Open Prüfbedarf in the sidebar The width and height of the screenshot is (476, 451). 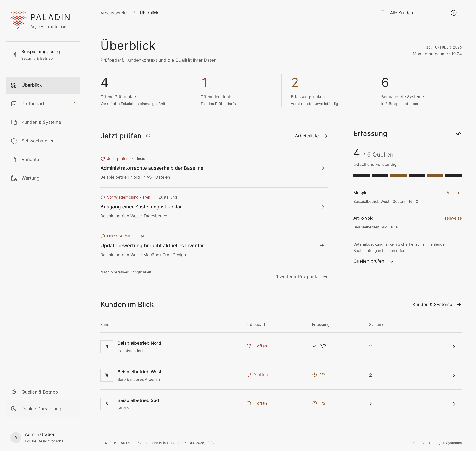[43, 104]
